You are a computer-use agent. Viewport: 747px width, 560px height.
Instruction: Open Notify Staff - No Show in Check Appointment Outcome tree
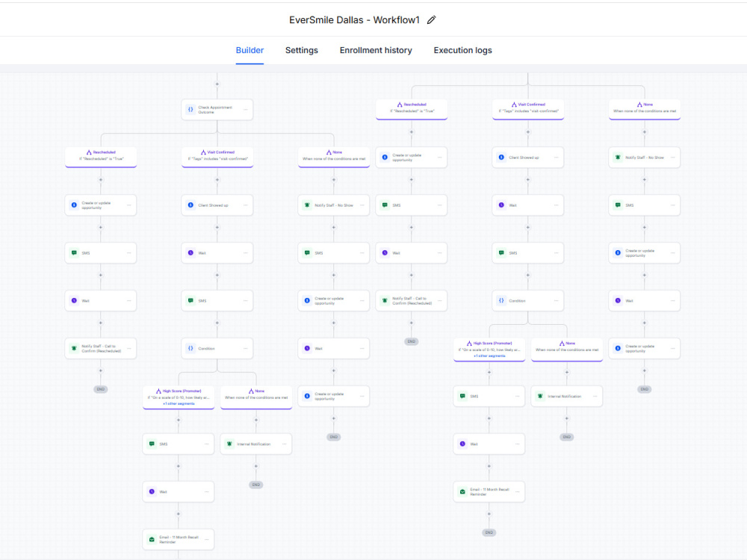pos(333,205)
